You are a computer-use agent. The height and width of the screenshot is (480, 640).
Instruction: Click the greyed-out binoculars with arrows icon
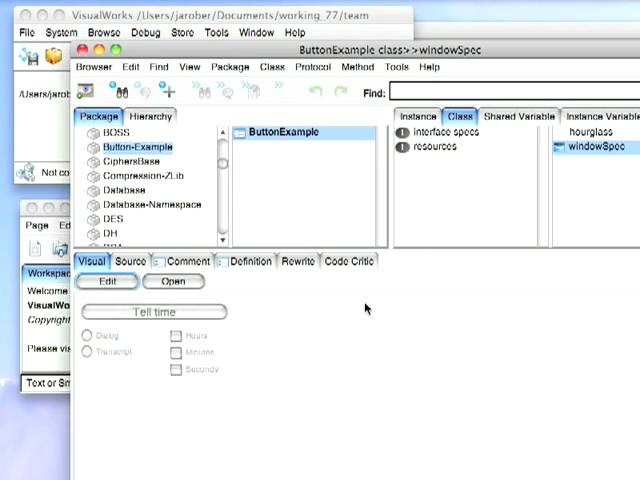click(x=202, y=90)
